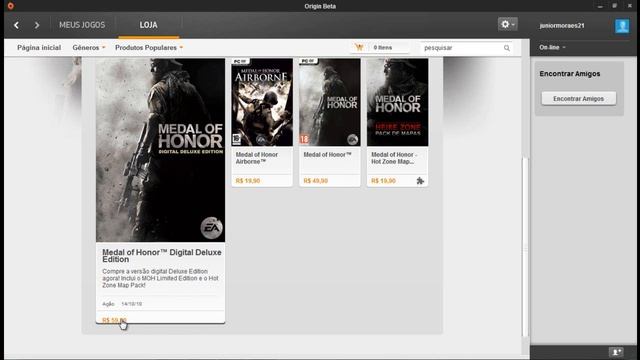The width and height of the screenshot is (640, 360).
Task: Click the Medal of Honor™ title link
Action: [327, 155]
